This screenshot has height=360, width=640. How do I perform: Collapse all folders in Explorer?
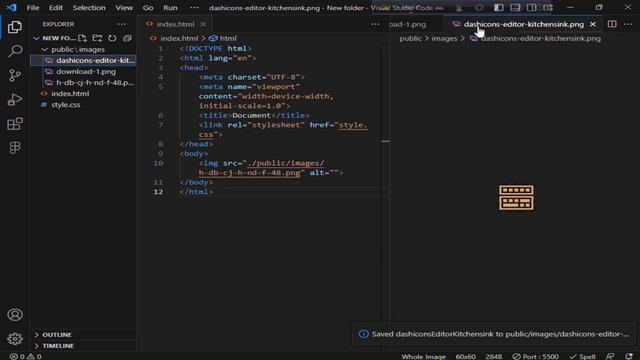pyautogui.click(x=127, y=38)
